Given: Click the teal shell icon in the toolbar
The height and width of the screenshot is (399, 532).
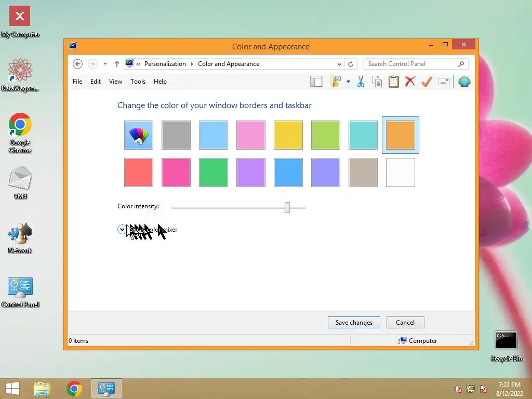Looking at the screenshot, I should pyautogui.click(x=464, y=82).
